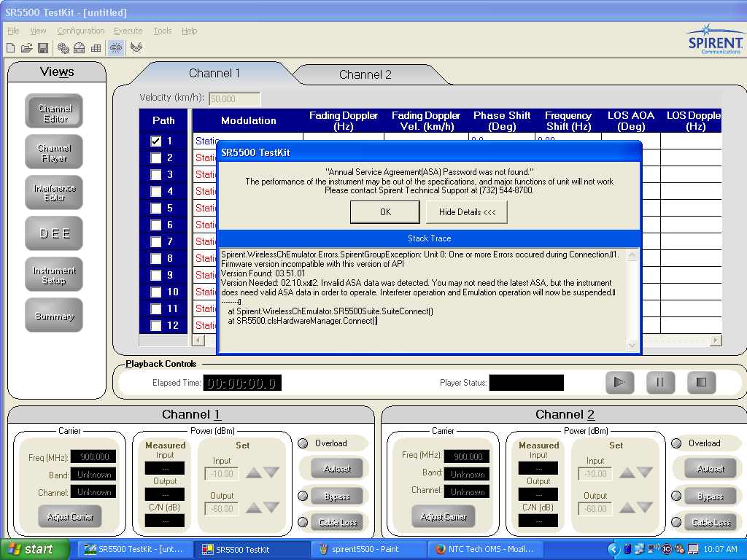Decrease Channel 2 Set Output power
The image size is (747, 560).
(x=645, y=507)
